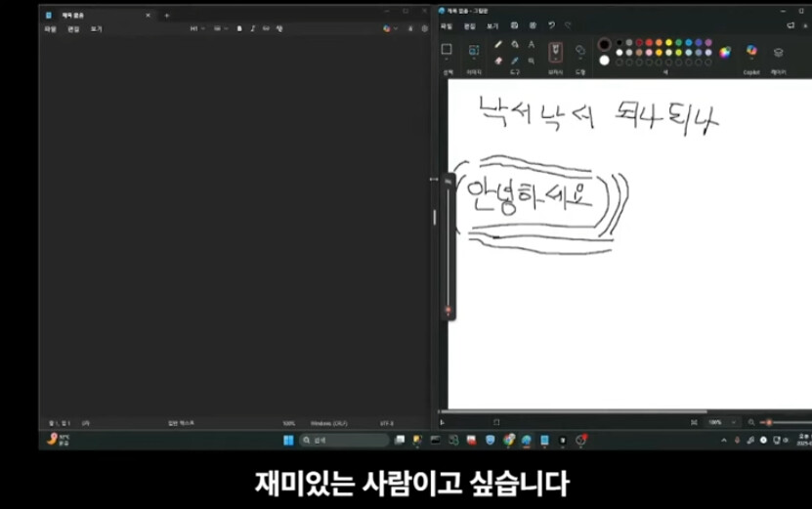The height and width of the screenshot is (509, 812).
Task: Select the Pencil tool in Paint
Action: click(498, 44)
